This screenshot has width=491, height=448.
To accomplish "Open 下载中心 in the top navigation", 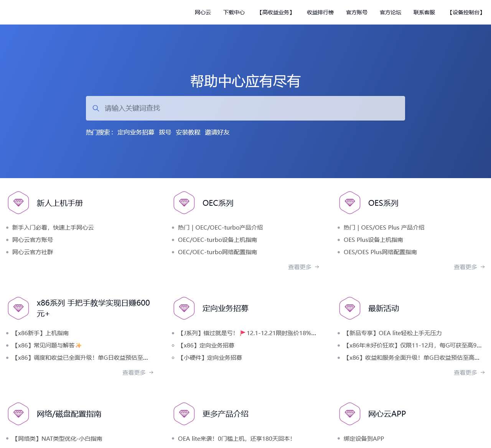I will [234, 12].
